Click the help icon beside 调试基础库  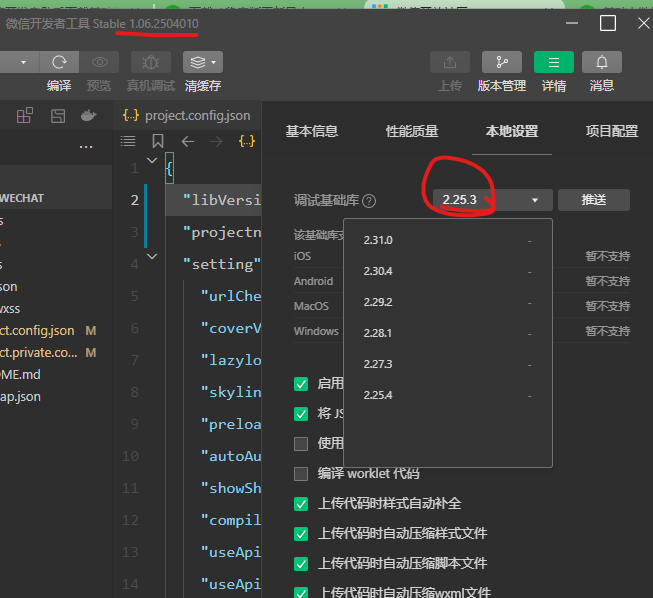369,201
